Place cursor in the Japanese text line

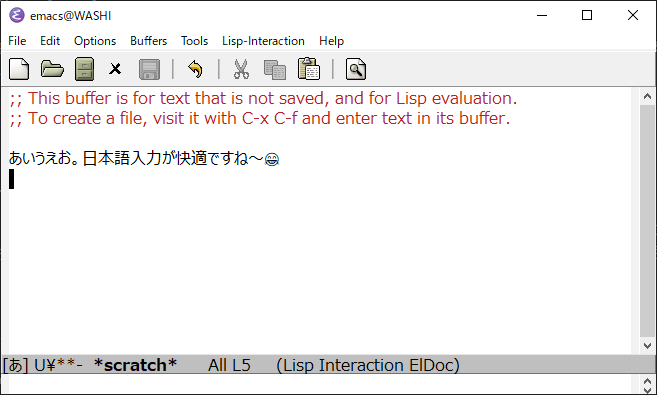pos(144,158)
